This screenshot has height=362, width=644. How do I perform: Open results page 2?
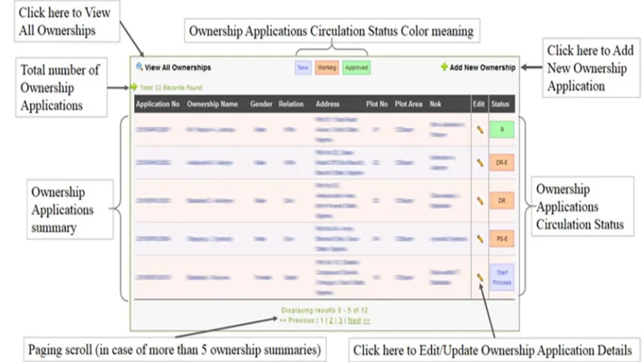coord(331,320)
